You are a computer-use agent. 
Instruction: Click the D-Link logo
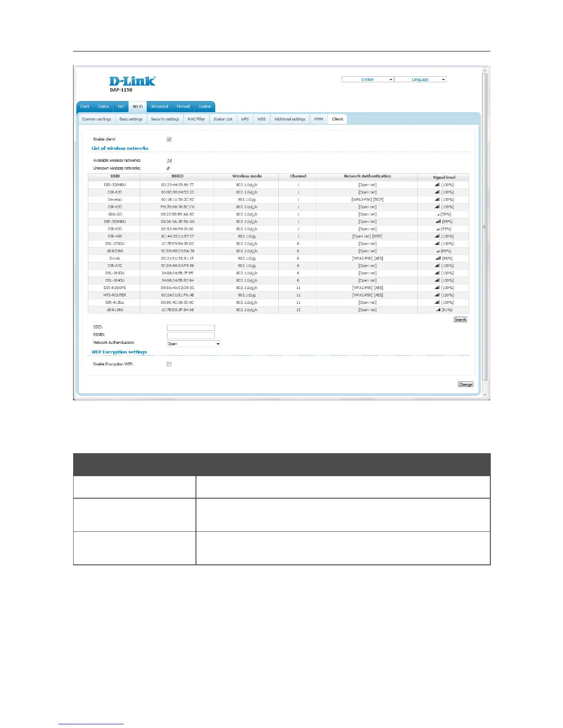pyautogui.click(x=132, y=81)
